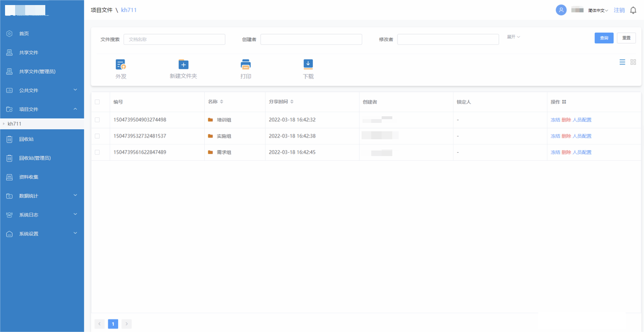Screen dimensions: 644x332
Task: Toggle the select-all header checkbox
Action: coord(98,102)
